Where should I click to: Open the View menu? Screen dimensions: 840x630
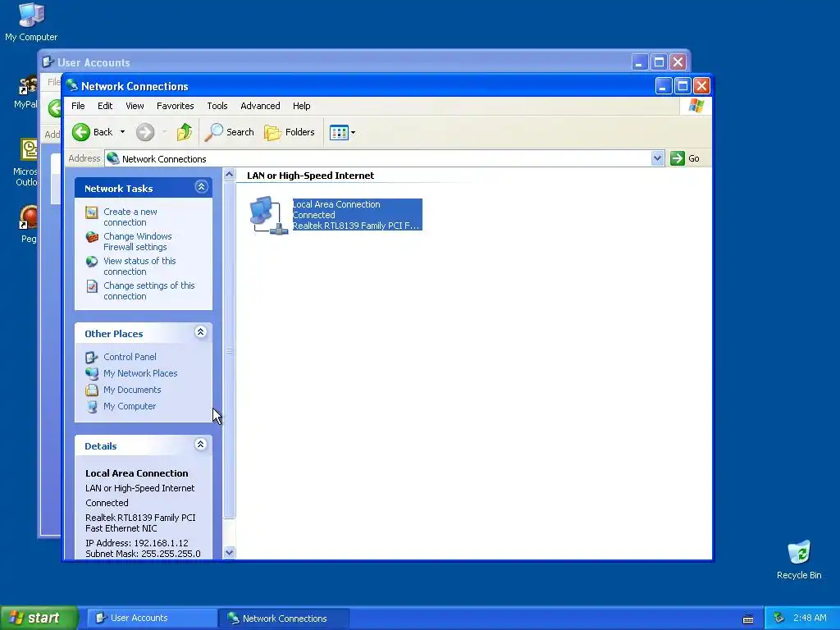(x=135, y=106)
